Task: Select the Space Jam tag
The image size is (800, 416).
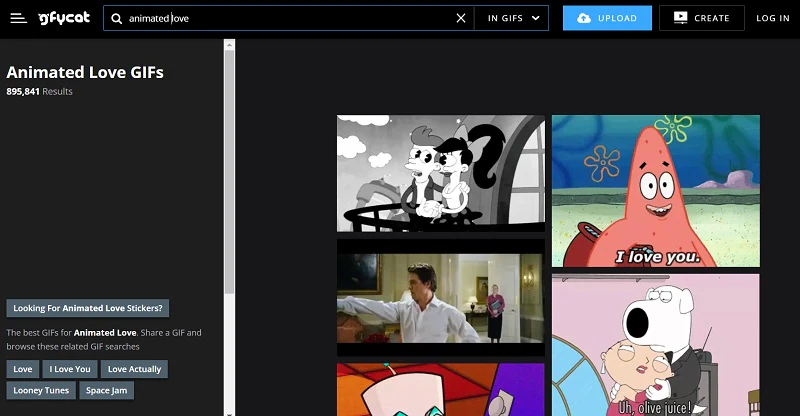Action: (107, 390)
